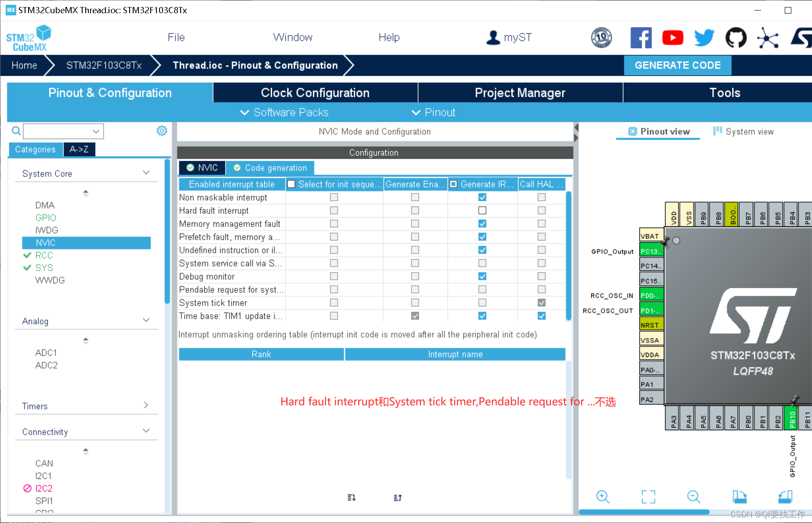Open the peripheral search combo box dropdown
This screenshot has width=812, height=523.
tap(96, 131)
